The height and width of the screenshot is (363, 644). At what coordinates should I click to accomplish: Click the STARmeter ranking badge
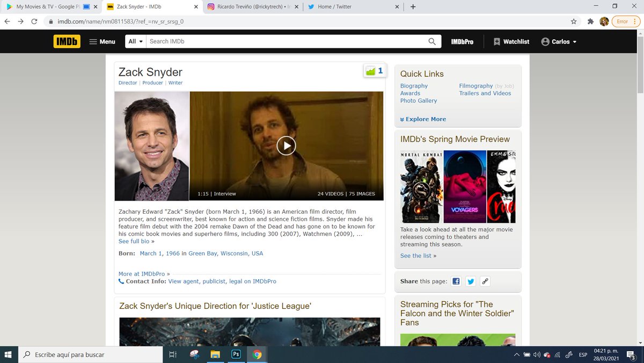pos(374,70)
